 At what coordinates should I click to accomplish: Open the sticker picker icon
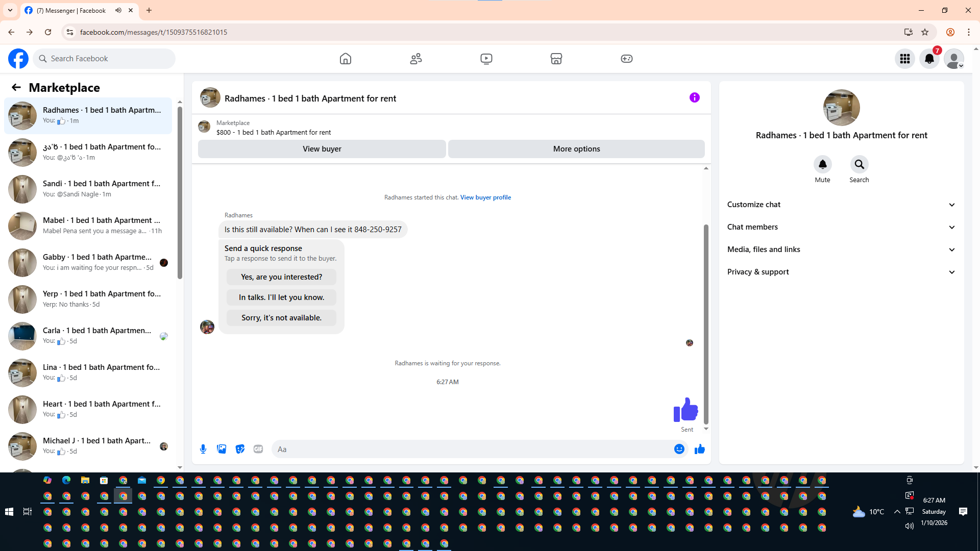[240, 449]
